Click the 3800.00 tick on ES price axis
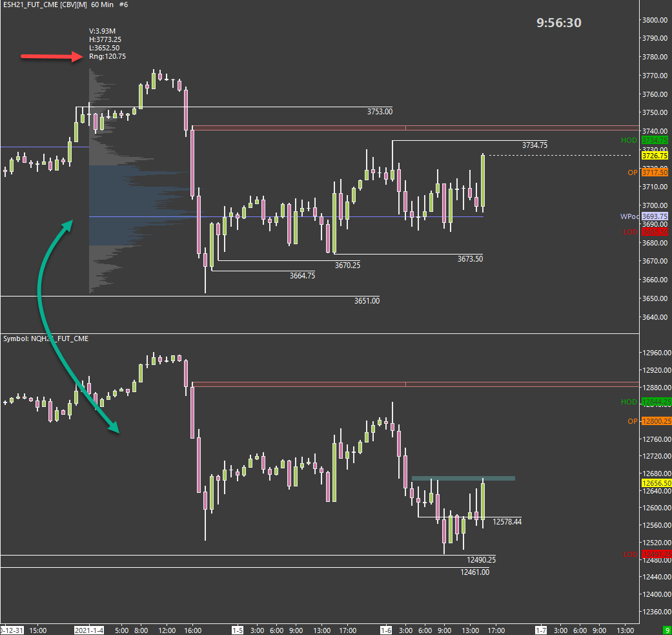Image resolution: width=672 pixels, height=635 pixels. click(655, 20)
